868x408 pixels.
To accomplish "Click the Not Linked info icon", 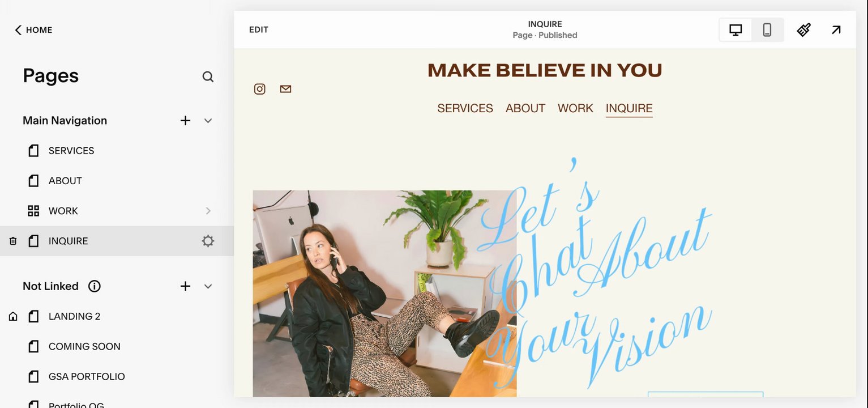I will point(95,286).
